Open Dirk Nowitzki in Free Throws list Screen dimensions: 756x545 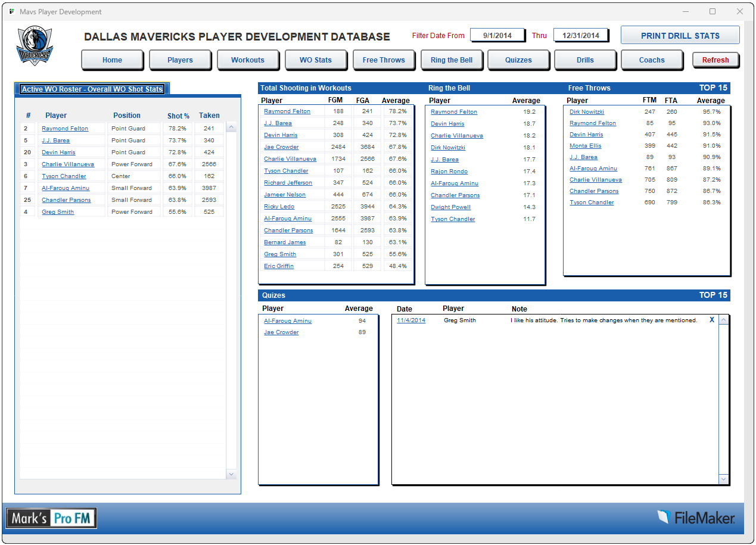pos(586,112)
